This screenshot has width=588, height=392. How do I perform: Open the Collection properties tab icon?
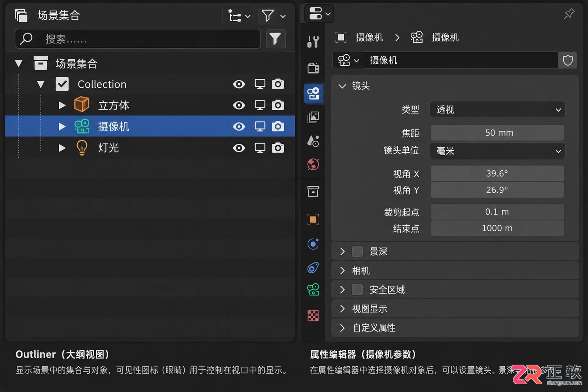313,191
